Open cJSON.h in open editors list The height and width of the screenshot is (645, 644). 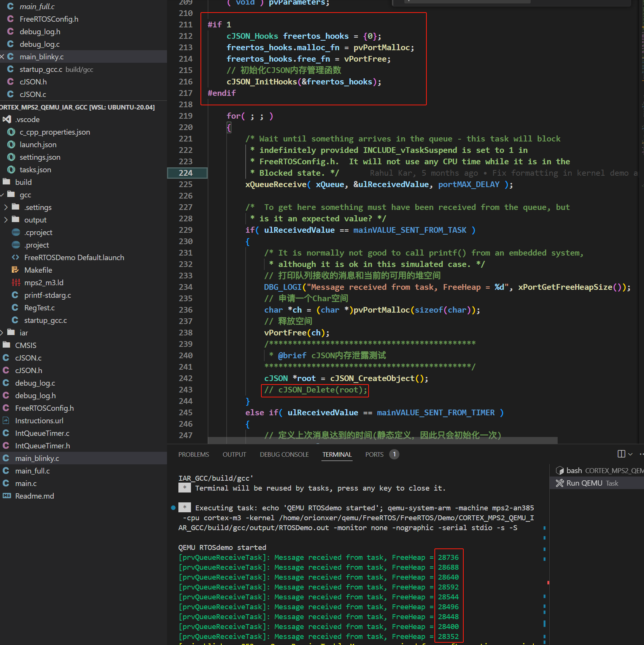(x=33, y=82)
